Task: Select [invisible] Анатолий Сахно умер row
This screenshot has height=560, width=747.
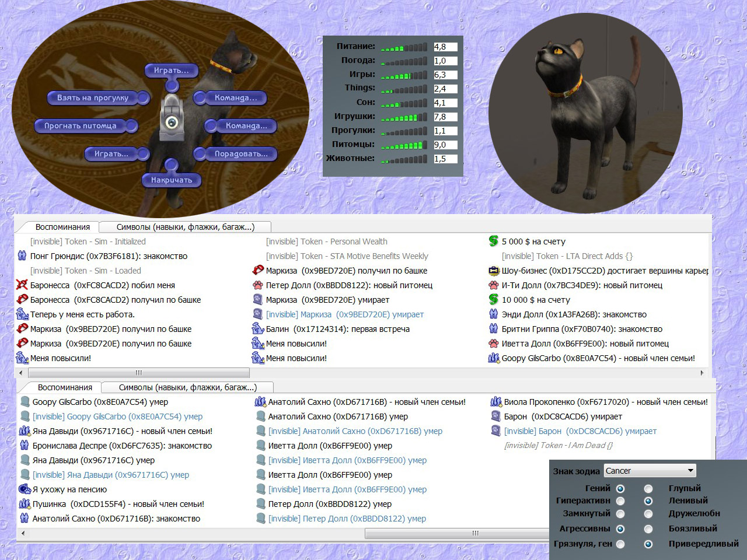Action: pos(355,431)
